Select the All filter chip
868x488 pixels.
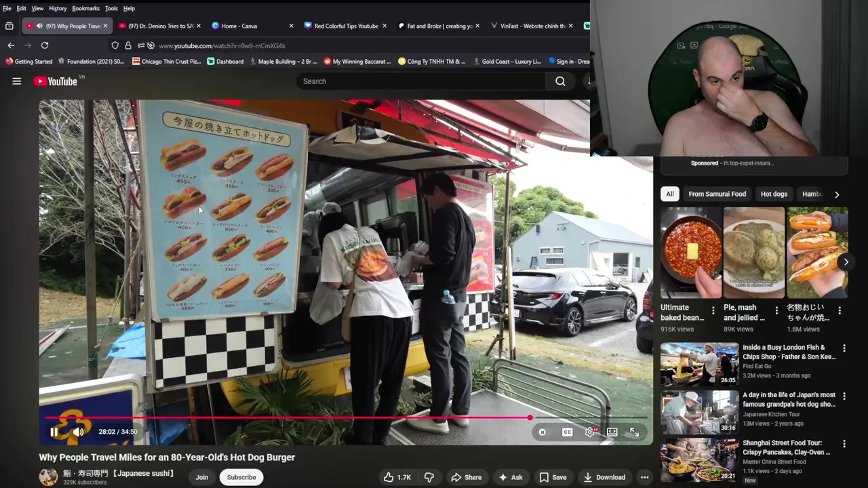[670, 194]
